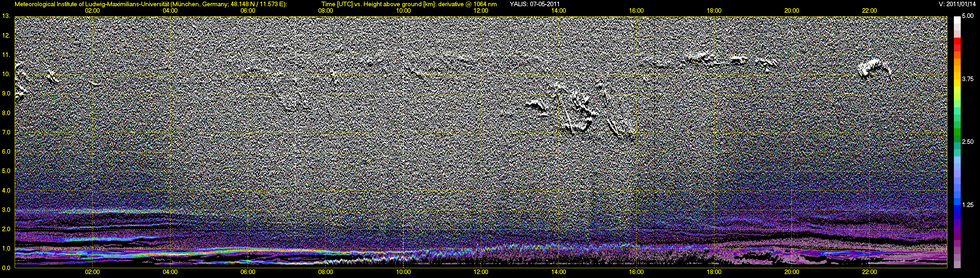
Task: Click the 16:00 label on the top time axis
Action: (636, 11)
